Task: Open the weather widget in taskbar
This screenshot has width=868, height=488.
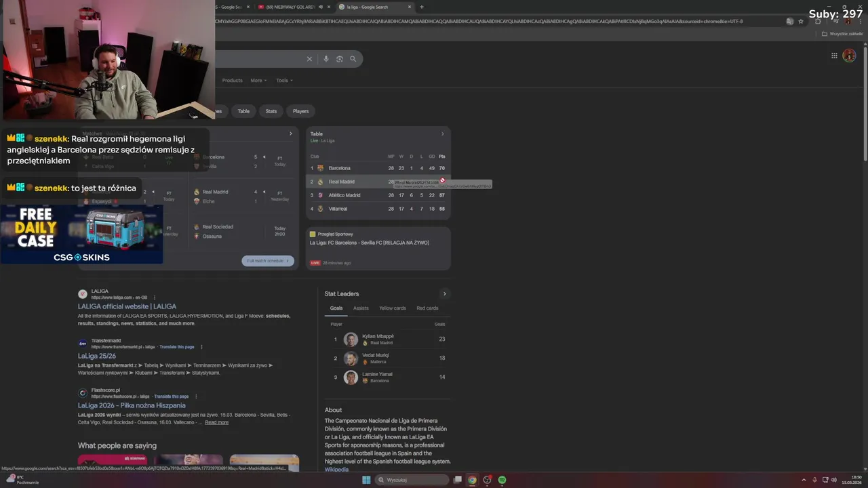Action: [22, 479]
